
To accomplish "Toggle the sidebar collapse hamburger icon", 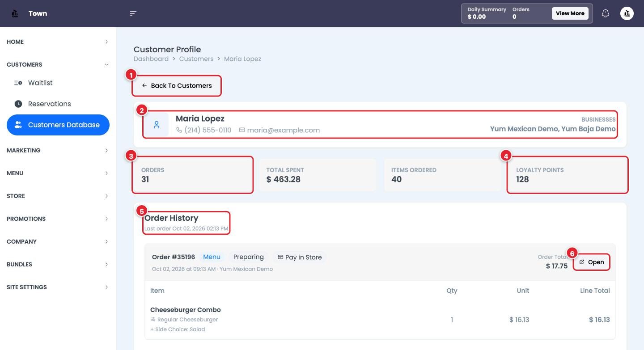I will 133,13.
